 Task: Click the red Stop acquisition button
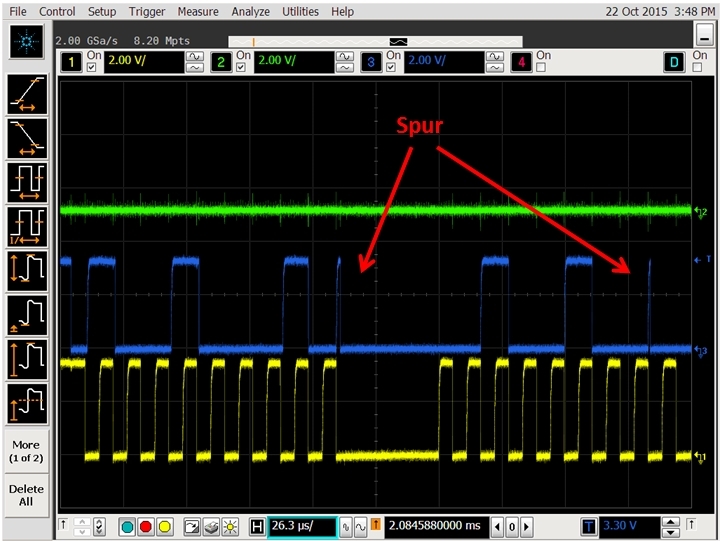click(146, 527)
